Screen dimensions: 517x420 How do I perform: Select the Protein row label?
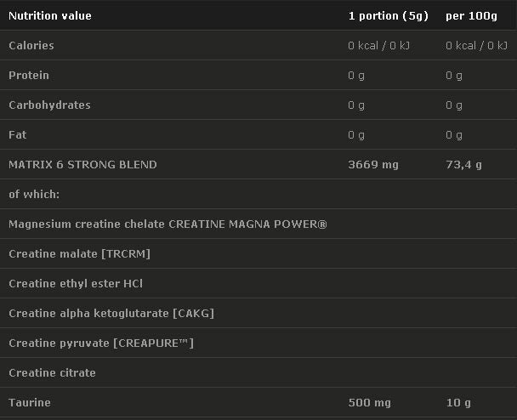tap(29, 75)
